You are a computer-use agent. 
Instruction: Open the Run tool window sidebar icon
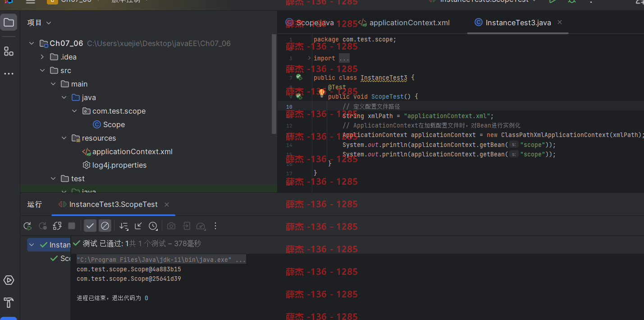click(x=9, y=280)
